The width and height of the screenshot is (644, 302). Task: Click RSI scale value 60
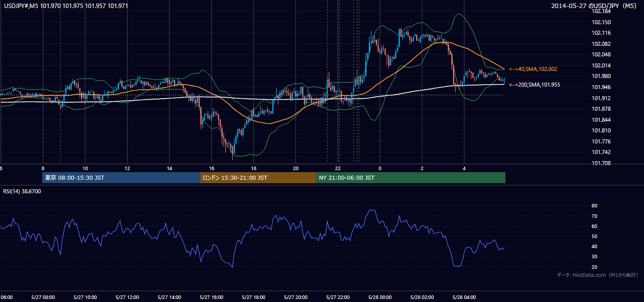point(594,226)
